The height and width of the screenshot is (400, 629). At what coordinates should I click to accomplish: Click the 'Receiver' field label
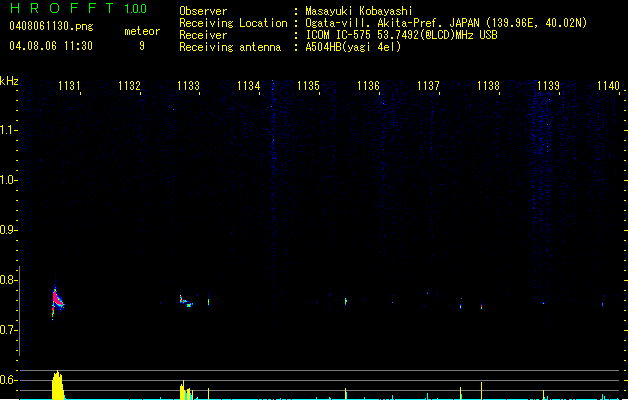203,35
